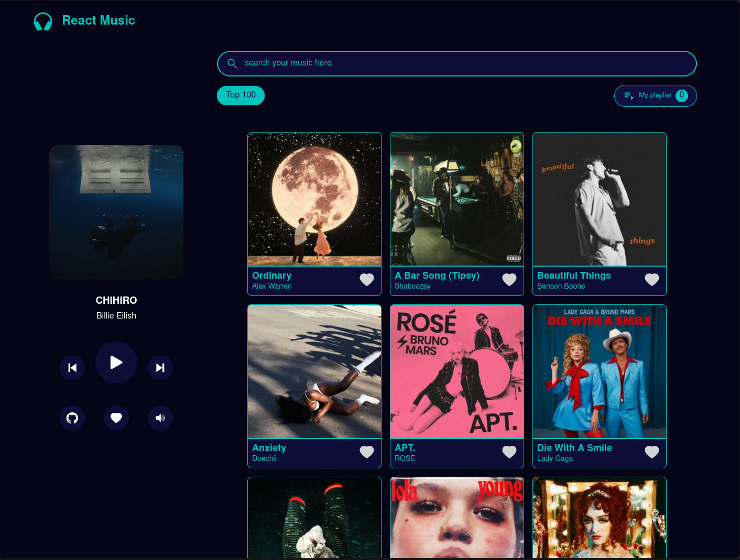
Task: Click the Doechii artist name
Action: pyautogui.click(x=264, y=458)
